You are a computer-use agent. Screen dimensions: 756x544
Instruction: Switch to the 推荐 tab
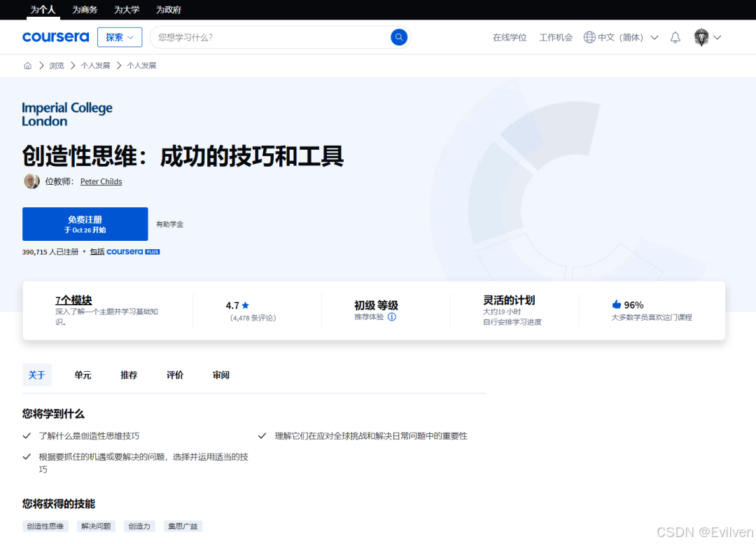point(129,375)
